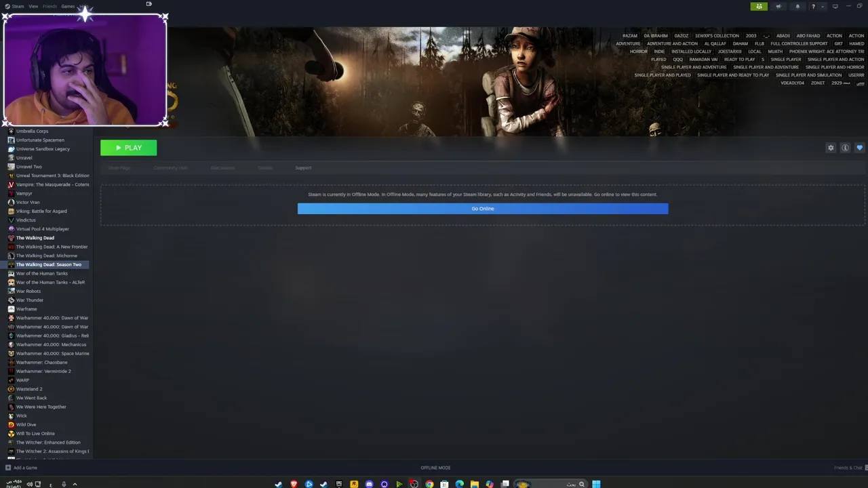
Task: Expand the dropdown arrow beside help icon
Action: [823, 6]
